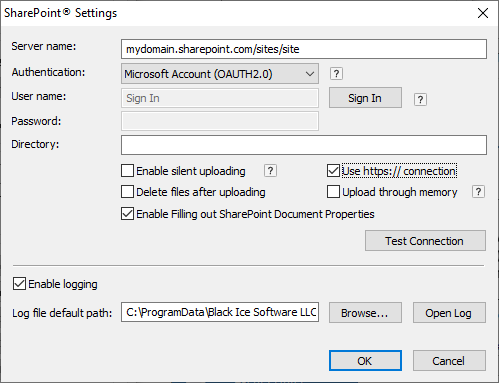Run Test Connection
Viewport: 499px width, 383px height.
pos(425,241)
